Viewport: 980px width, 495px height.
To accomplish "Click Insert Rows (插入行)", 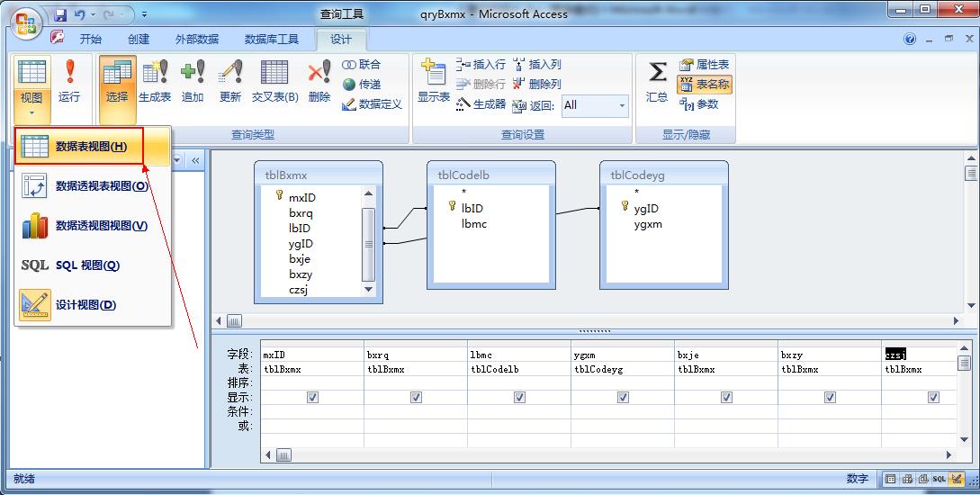I will click(x=481, y=65).
